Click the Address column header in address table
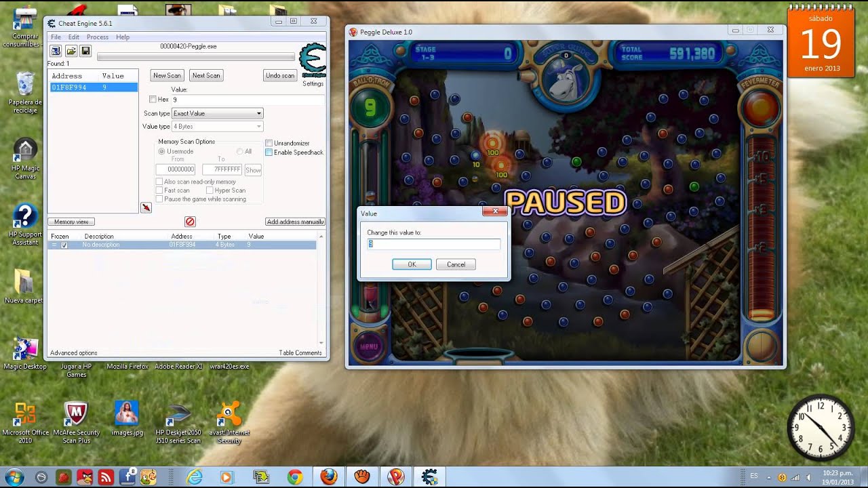Viewport: 868px width, 488px height. (182, 237)
